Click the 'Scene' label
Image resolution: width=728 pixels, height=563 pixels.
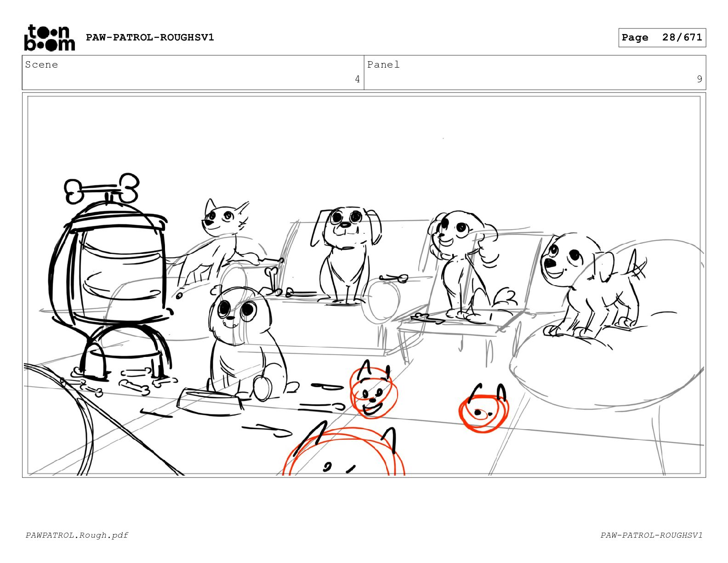(x=42, y=64)
